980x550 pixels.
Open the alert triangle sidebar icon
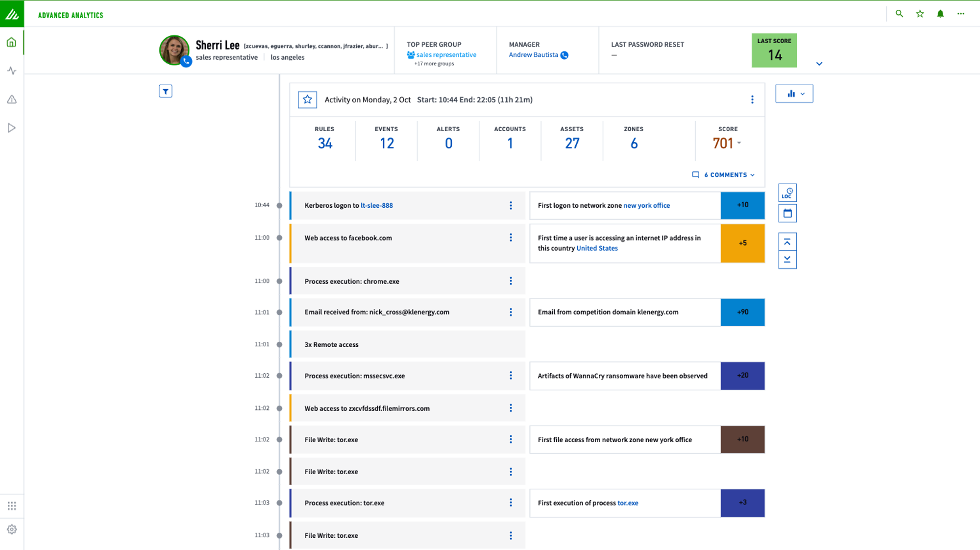point(12,99)
